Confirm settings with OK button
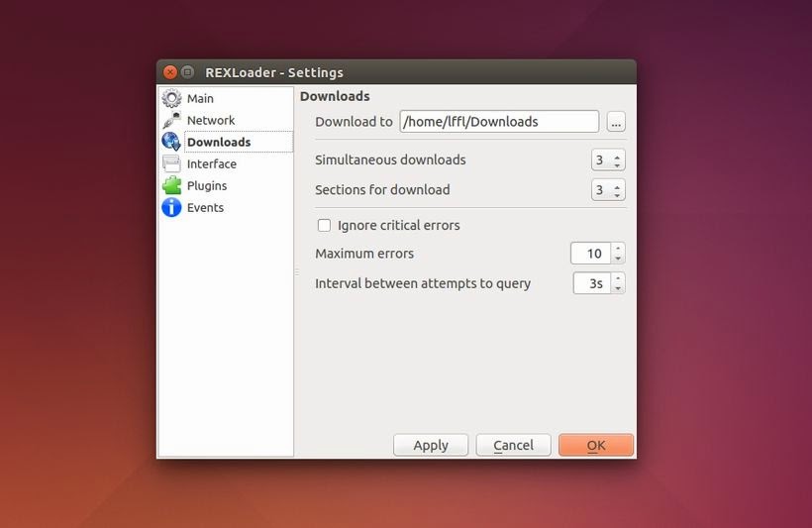 click(596, 445)
